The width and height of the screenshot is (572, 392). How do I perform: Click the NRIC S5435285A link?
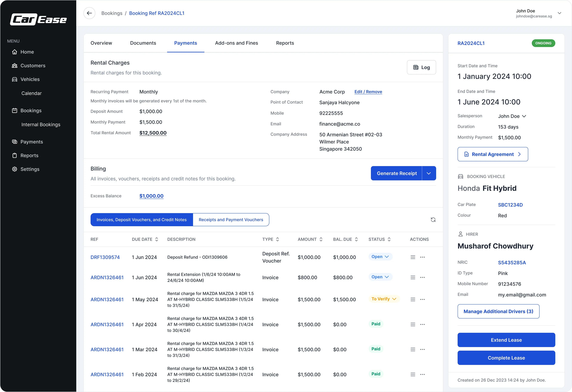tap(512, 263)
